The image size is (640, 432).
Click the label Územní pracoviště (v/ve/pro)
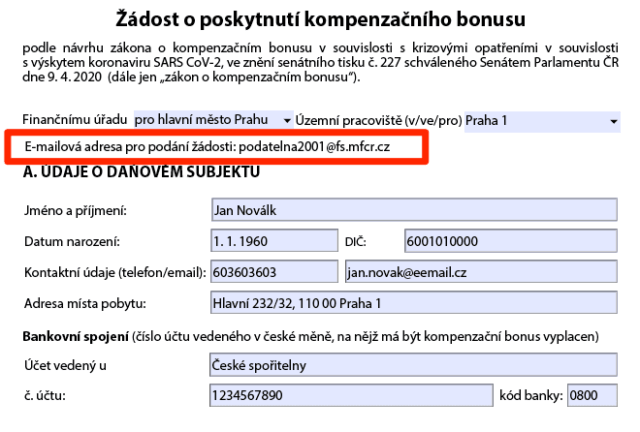tap(379, 120)
